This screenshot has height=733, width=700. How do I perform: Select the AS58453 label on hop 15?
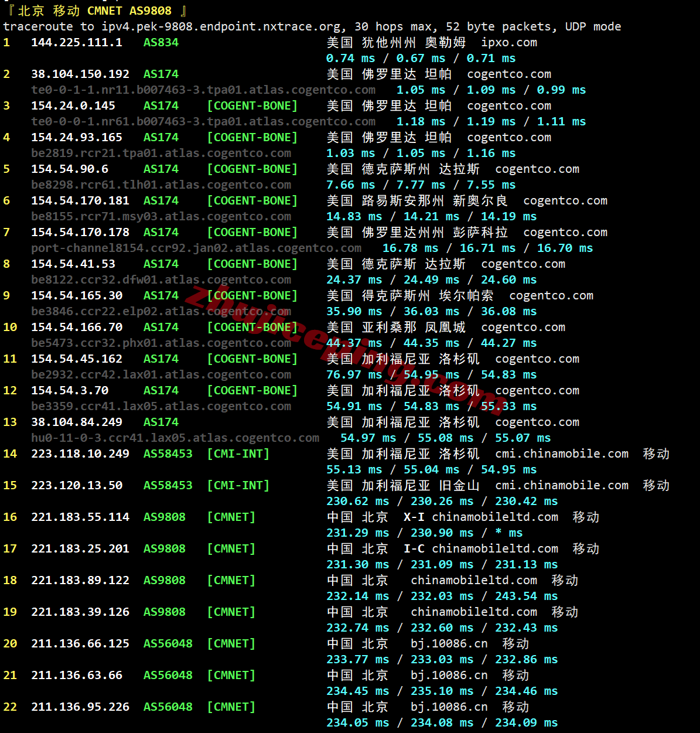(168, 485)
